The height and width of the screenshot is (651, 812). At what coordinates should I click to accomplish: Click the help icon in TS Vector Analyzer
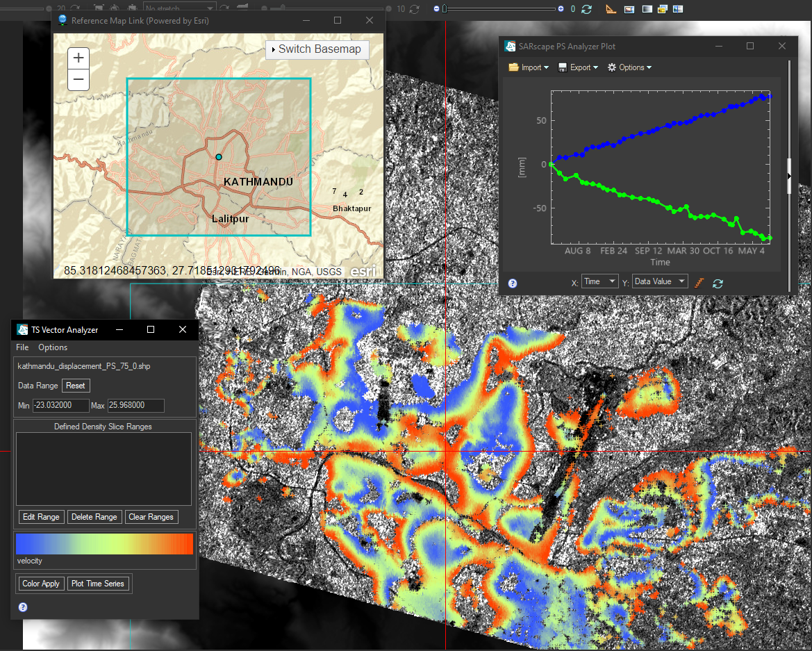[x=22, y=607]
